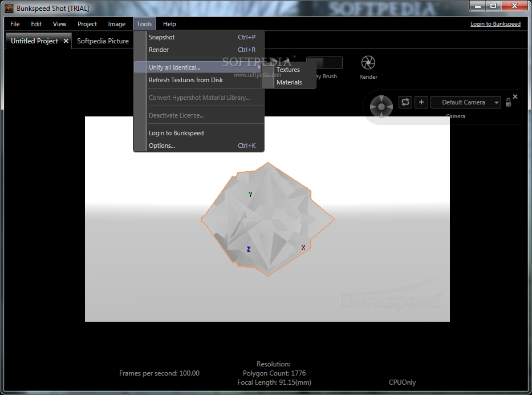
Task: Click Frames per second: 100.00 text
Action: pos(159,373)
